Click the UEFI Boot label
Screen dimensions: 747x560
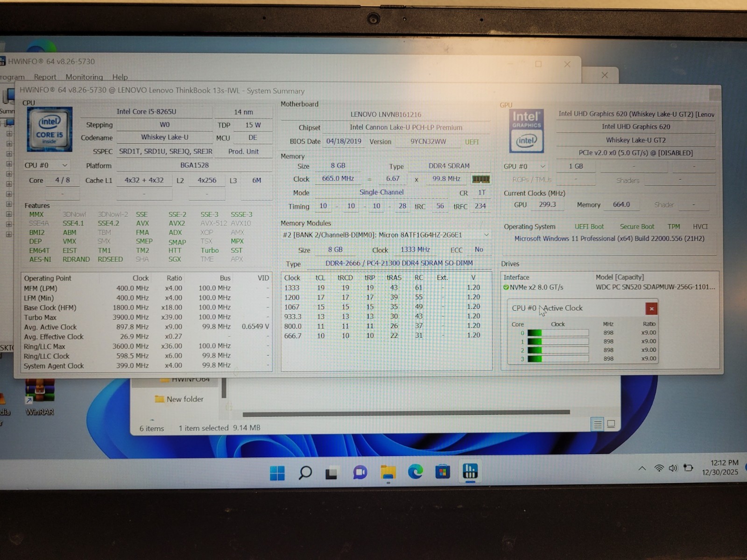point(589,227)
